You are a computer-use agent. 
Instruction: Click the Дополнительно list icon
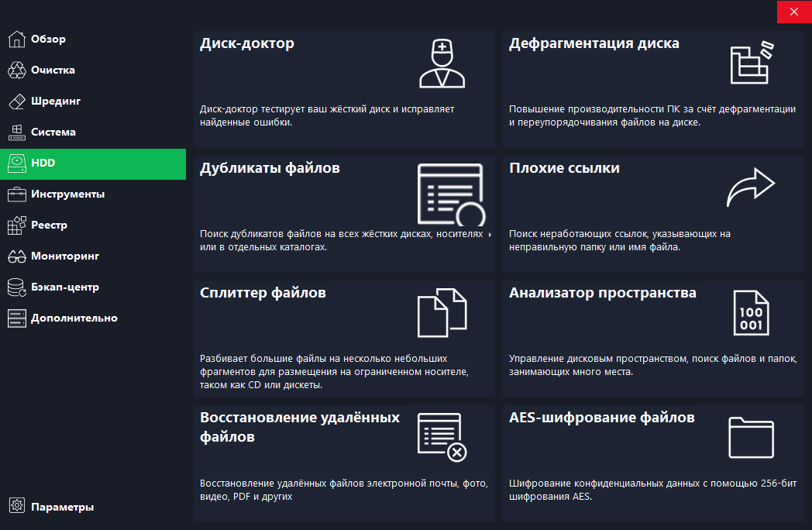(x=16, y=318)
